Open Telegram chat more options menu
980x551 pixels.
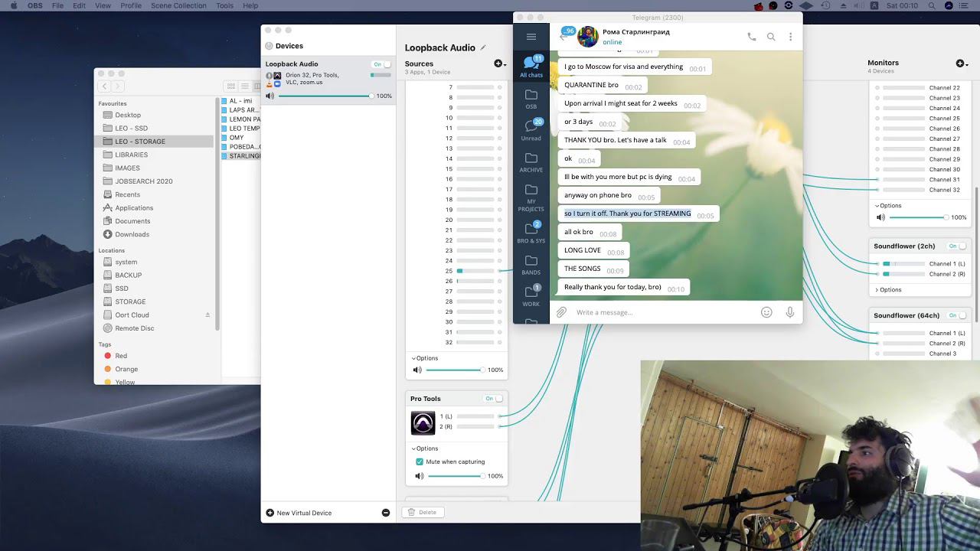[790, 37]
